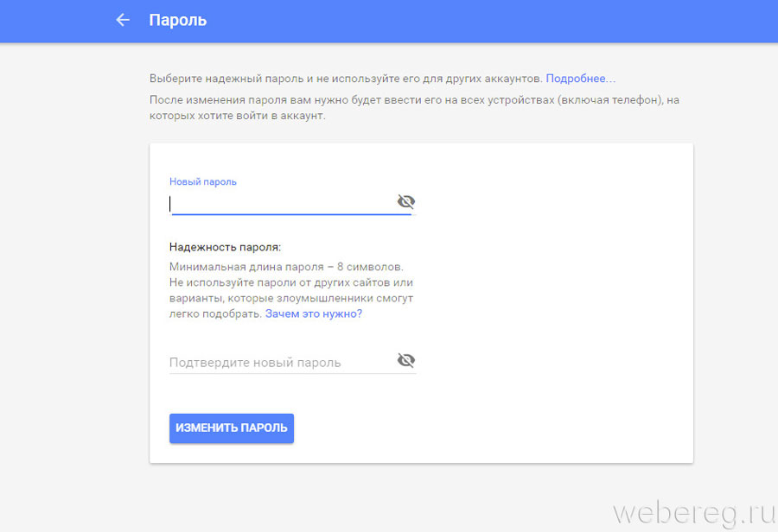Show the new password characters via eye icon
Viewport: 778px width, 532px height.
coord(406,201)
